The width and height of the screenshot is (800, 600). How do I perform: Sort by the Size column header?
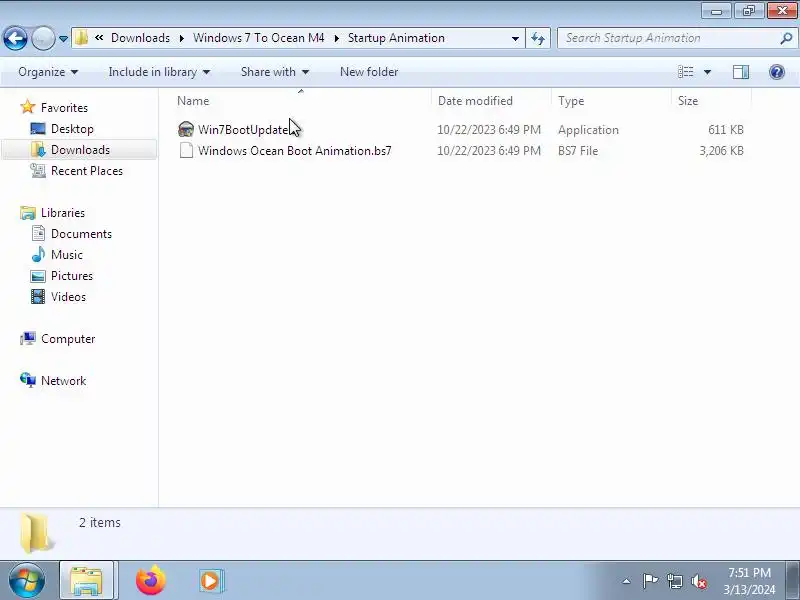[x=688, y=101]
